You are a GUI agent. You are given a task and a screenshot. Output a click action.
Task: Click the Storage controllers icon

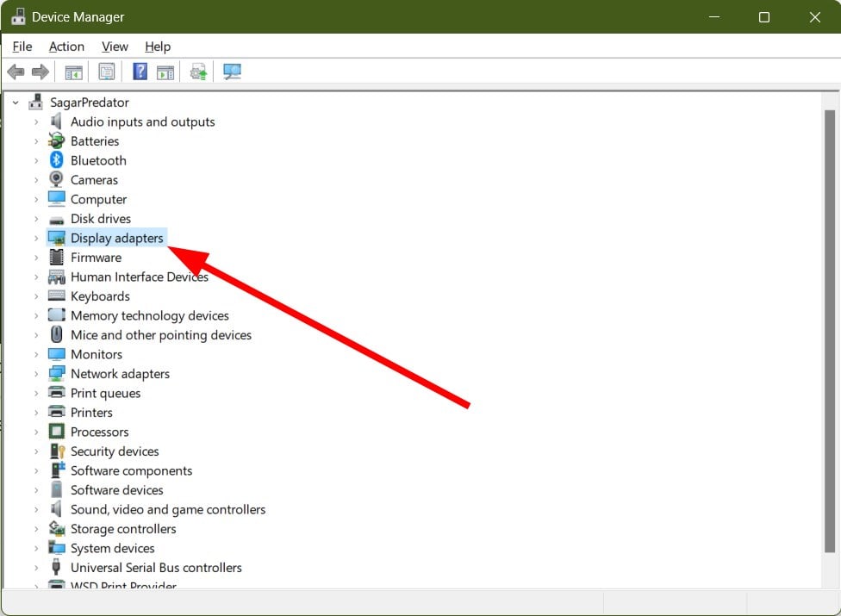(56, 529)
